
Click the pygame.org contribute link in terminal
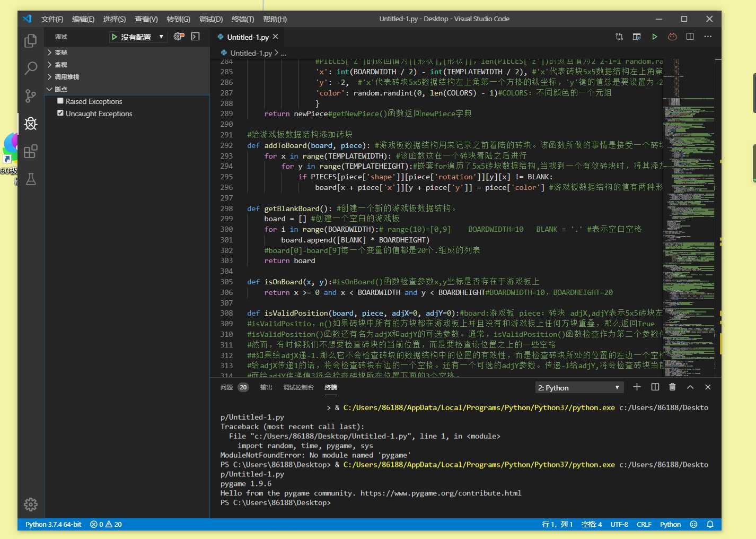click(x=441, y=493)
